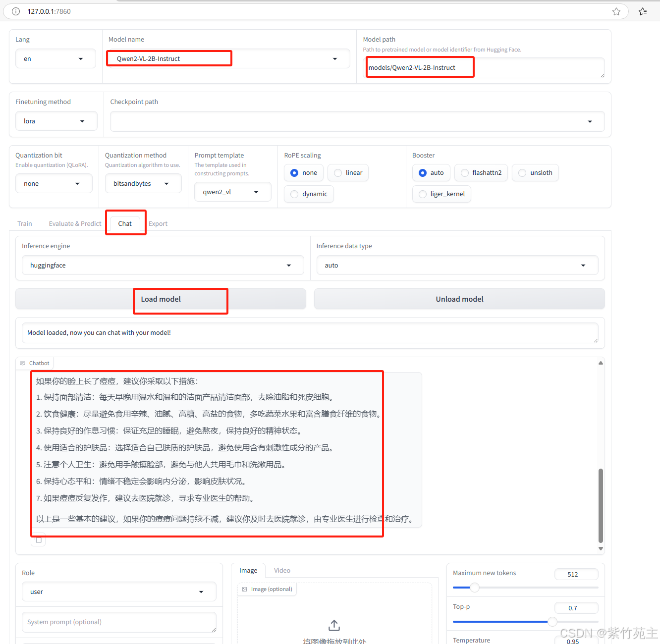Click the System prompt input field
Image resolution: width=660 pixels, height=644 pixels.
(x=118, y=622)
